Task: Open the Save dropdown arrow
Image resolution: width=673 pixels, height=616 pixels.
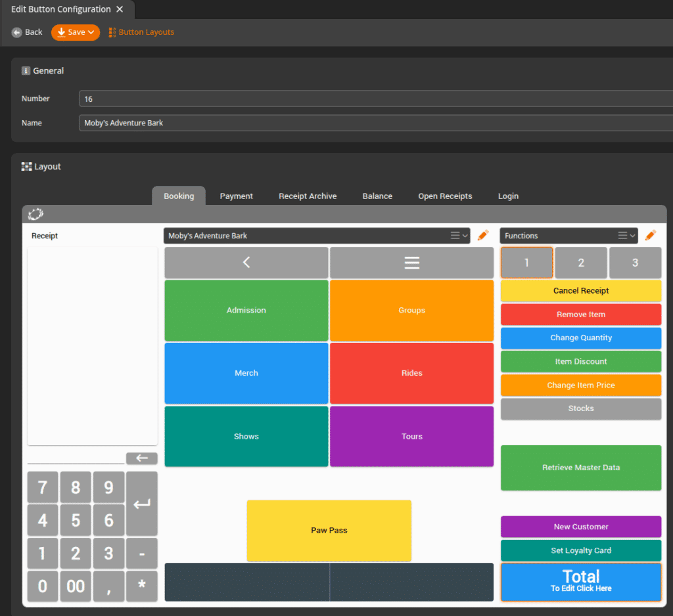Action: 91,32
